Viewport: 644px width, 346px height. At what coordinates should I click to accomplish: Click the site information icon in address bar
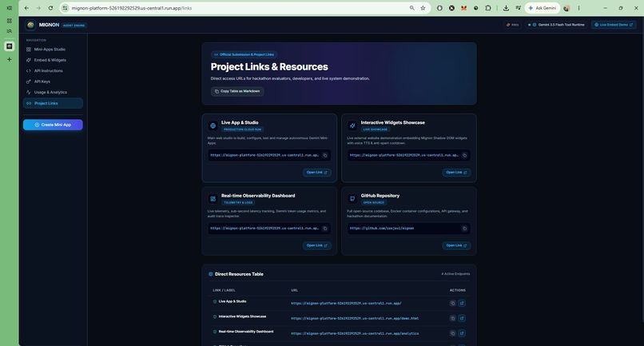pyautogui.click(x=65, y=8)
